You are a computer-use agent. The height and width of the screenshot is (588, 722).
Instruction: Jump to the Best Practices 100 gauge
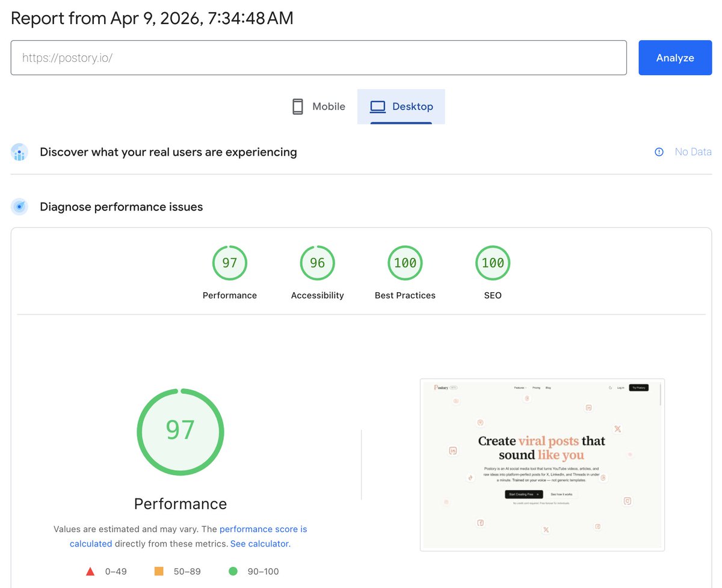click(405, 263)
